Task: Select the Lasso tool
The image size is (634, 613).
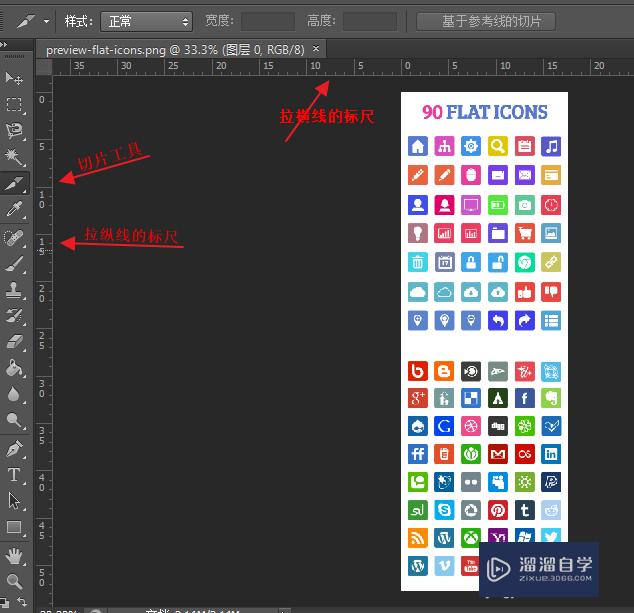Action: pyautogui.click(x=14, y=130)
